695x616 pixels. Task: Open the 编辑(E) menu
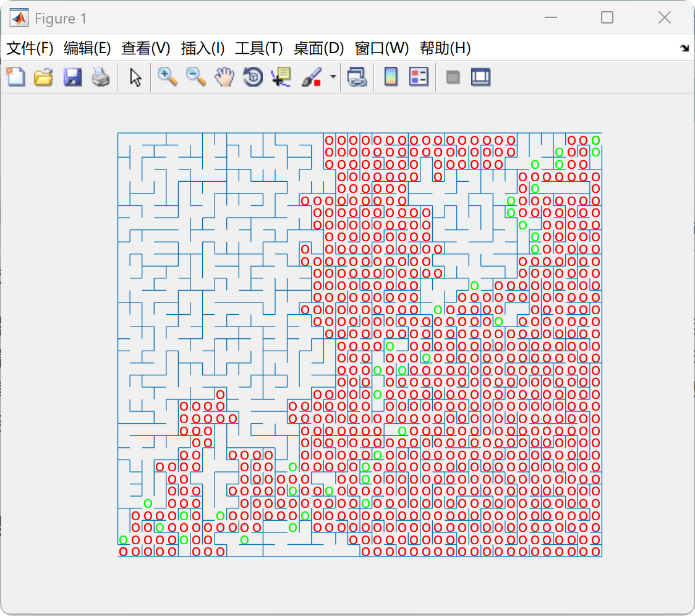(87, 48)
